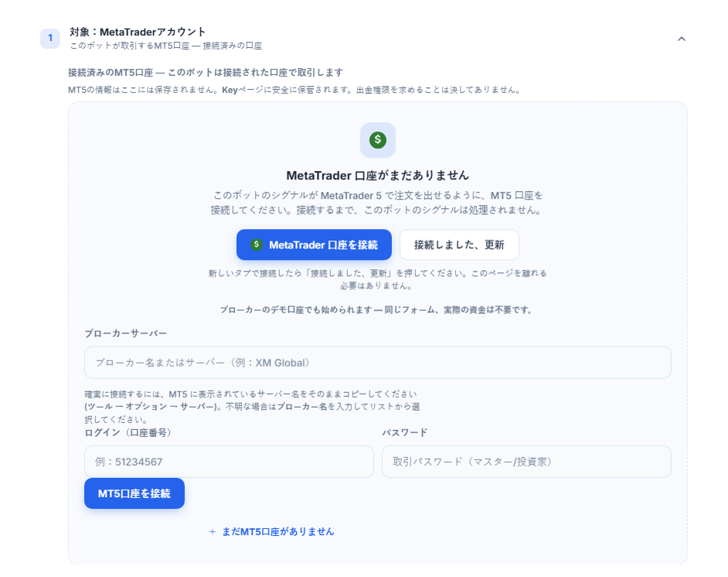Click the ブローカーサーバー label
The image size is (728, 577).
coord(125,333)
